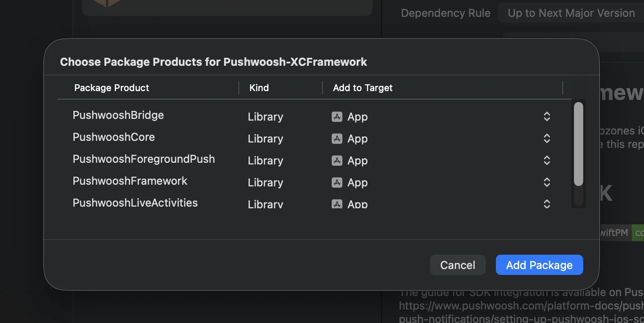Image resolution: width=644 pixels, height=323 pixels.
Task: Click the package products list scrollbar
Action: [579, 143]
